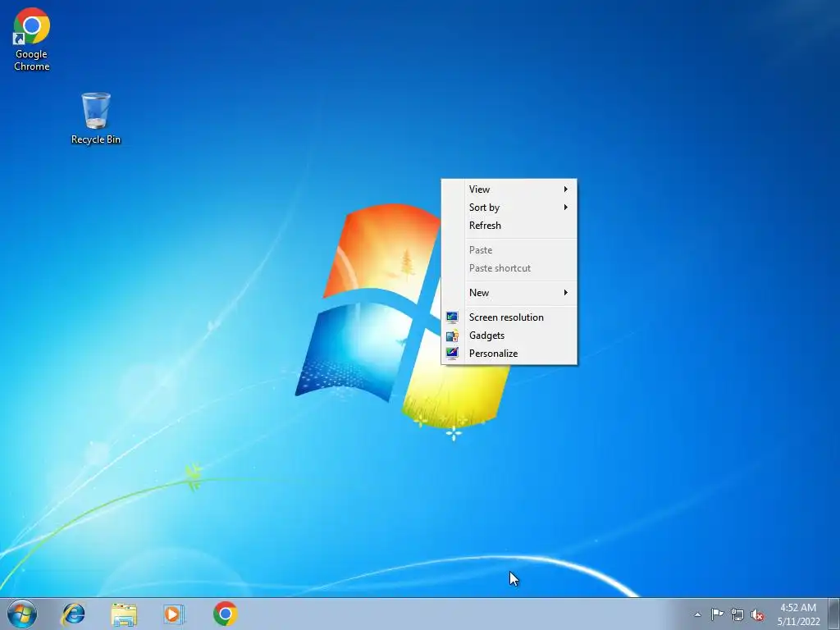Click the taskbar clock showing 4:52 AM
Screen dimensions: 840x630
click(x=798, y=614)
